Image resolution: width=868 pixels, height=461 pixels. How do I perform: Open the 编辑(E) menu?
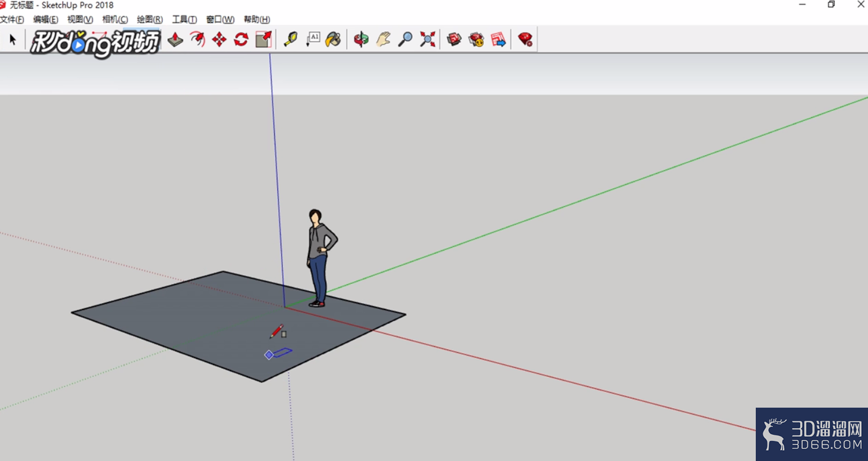[x=45, y=19]
